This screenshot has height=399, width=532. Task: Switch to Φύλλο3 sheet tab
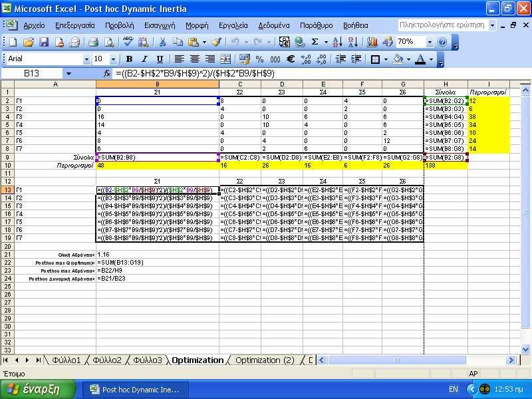[147, 360]
